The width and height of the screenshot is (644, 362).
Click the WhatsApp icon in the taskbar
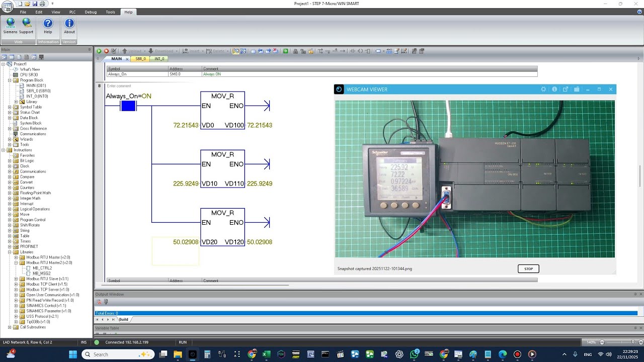(x=414, y=354)
